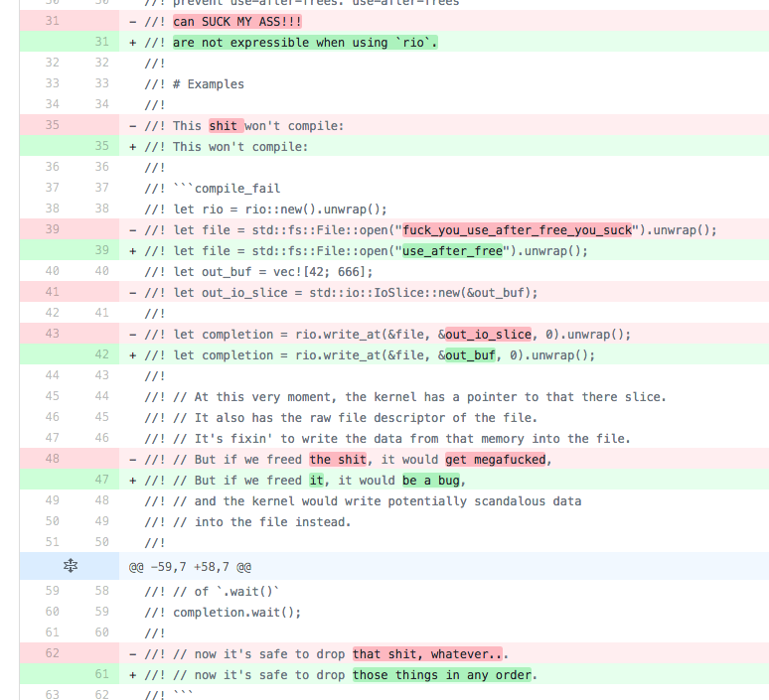
Task: Click old line number 31
Action: coord(52,21)
